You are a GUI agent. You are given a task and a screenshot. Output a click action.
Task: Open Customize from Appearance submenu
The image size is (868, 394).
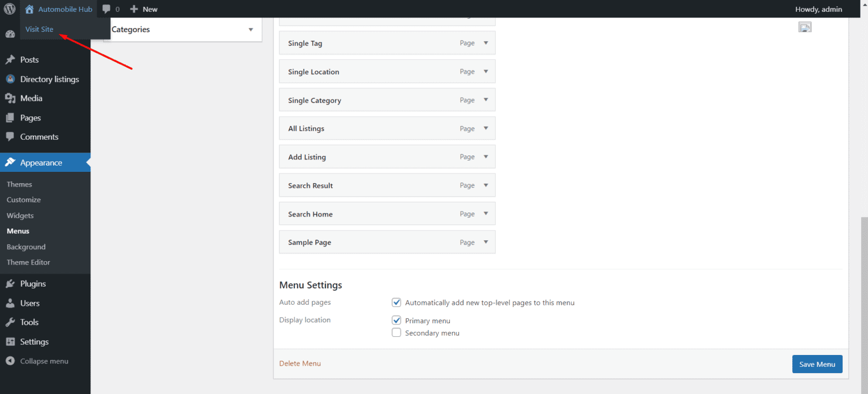click(x=24, y=200)
